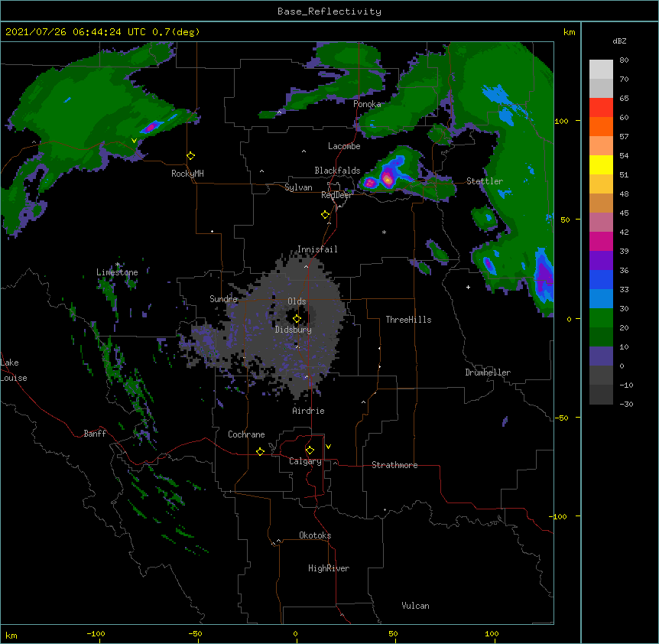Click the asterisk marker east of Innisfail
659x644 pixels.
[x=384, y=232]
